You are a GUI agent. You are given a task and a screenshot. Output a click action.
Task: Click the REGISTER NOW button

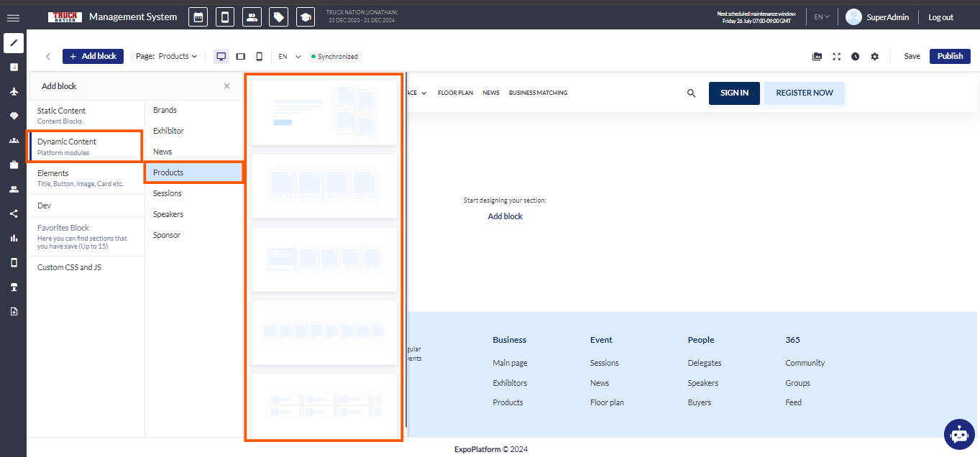pyautogui.click(x=805, y=93)
